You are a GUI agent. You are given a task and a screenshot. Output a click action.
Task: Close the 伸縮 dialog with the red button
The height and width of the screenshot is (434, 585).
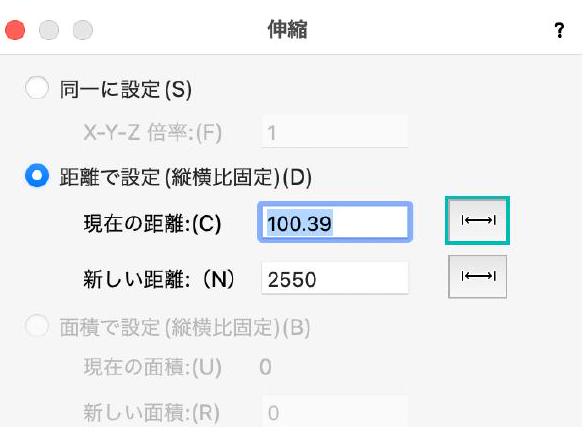[x=15, y=30]
